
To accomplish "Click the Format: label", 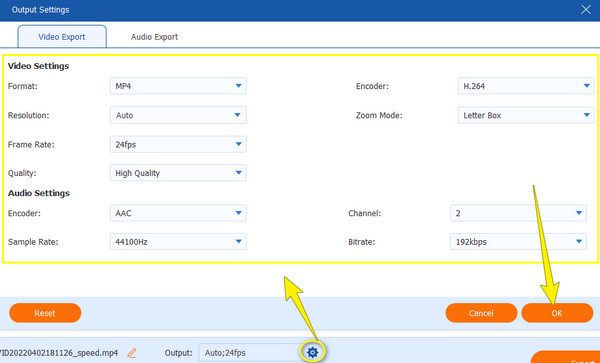I will (23, 86).
